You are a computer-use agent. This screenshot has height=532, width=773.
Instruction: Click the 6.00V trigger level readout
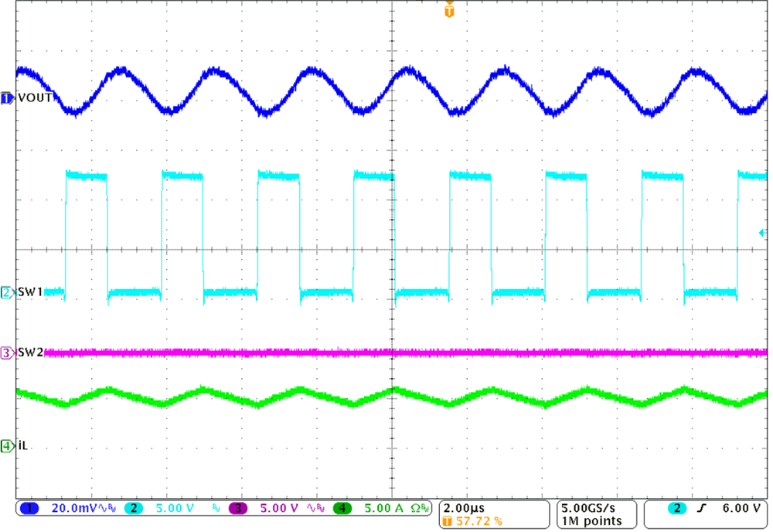point(741,509)
